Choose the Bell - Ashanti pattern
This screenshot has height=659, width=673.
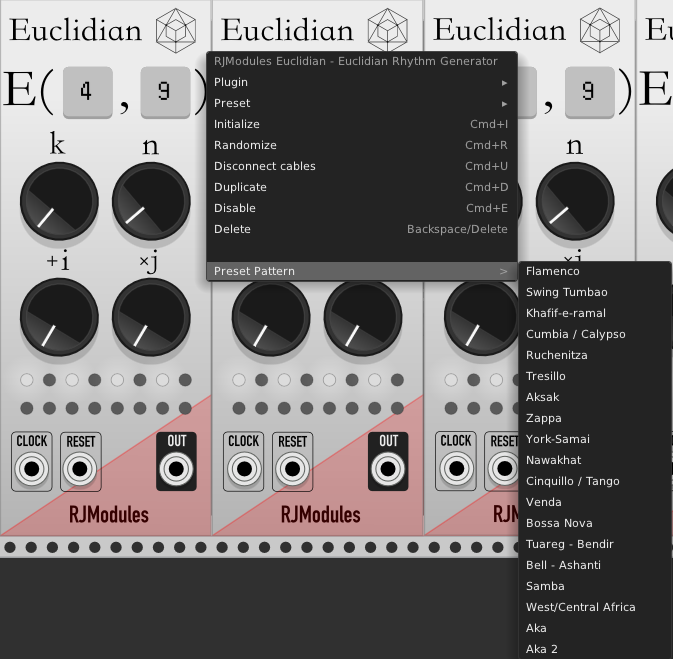tap(595, 566)
